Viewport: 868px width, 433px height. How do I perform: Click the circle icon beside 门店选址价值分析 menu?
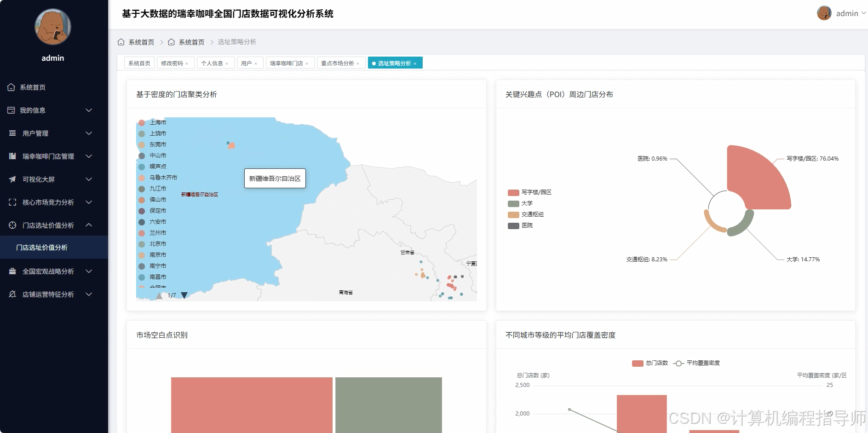tap(12, 225)
